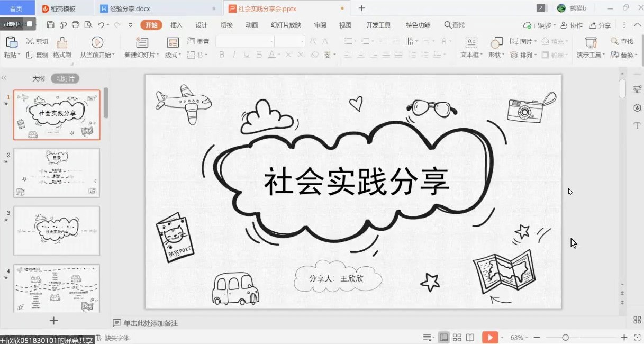Open the Insert (插入) ribbon tab
The height and width of the screenshot is (344, 644).
[176, 25]
